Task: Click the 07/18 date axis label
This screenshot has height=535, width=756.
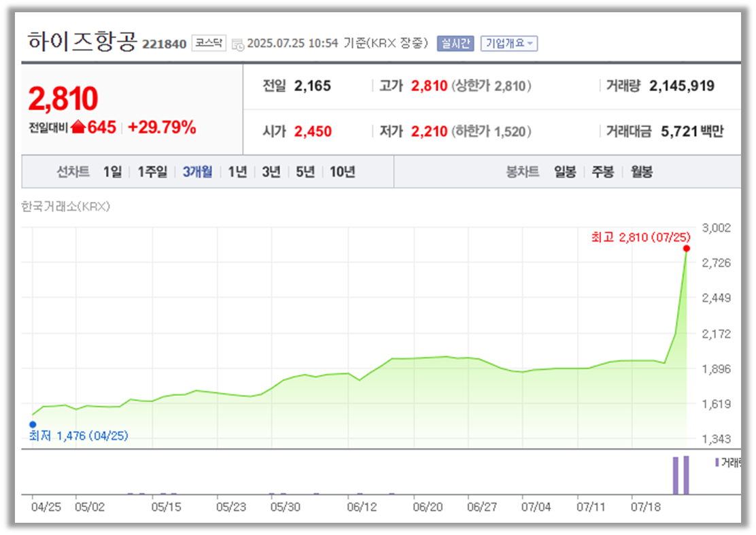Action: pos(646,507)
